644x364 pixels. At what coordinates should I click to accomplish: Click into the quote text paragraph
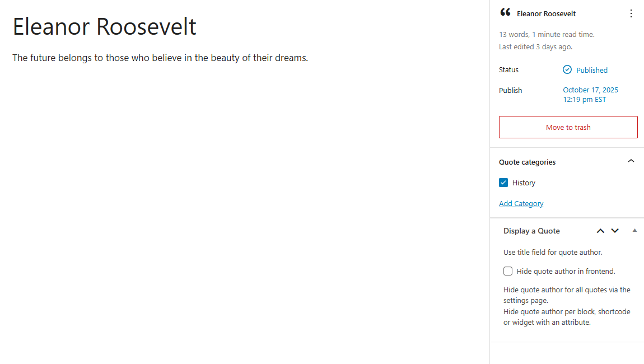[160, 58]
